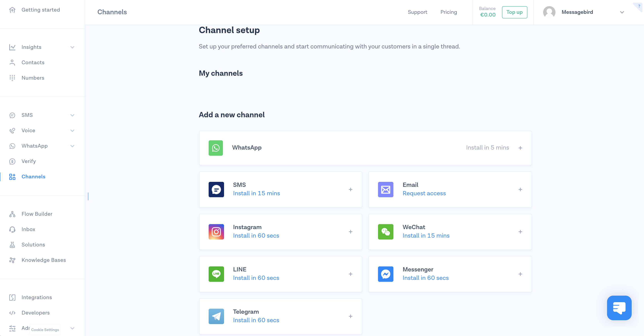
Task: Click the dark SMS channel logo
Action: [216, 190]
